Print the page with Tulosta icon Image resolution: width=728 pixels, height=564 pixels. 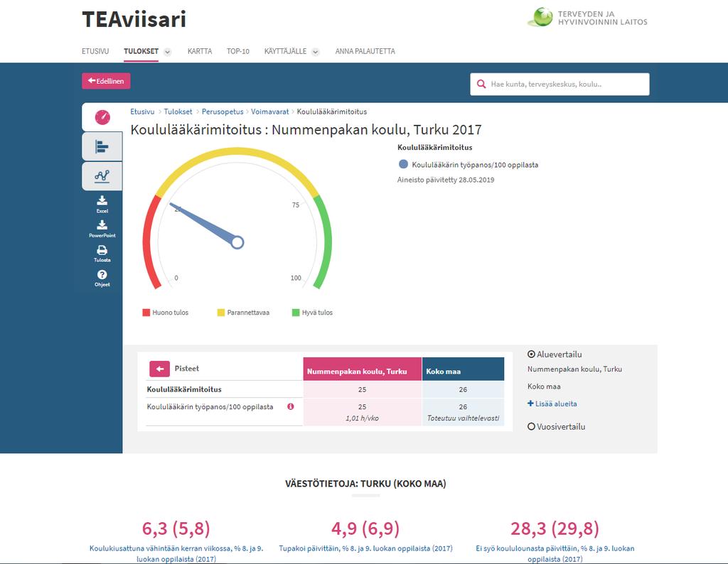102,254
